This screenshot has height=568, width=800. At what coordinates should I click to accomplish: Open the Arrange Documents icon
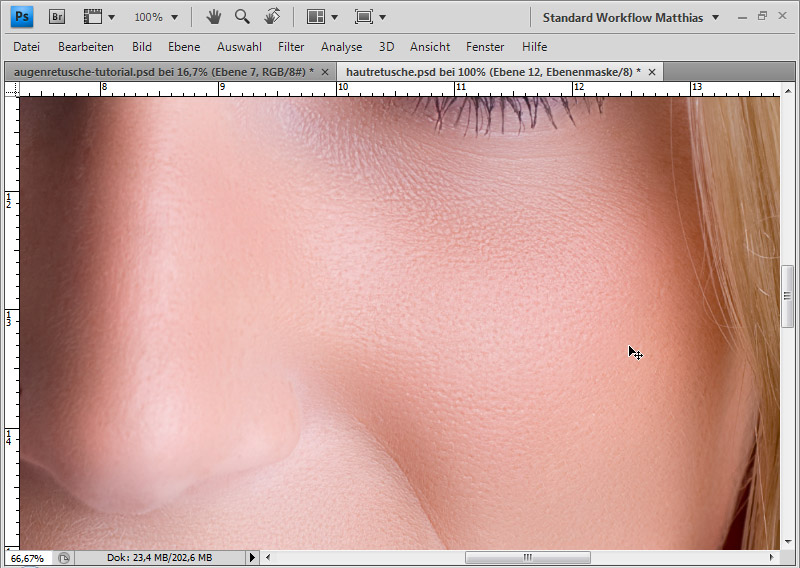click(x=316, y=17)
